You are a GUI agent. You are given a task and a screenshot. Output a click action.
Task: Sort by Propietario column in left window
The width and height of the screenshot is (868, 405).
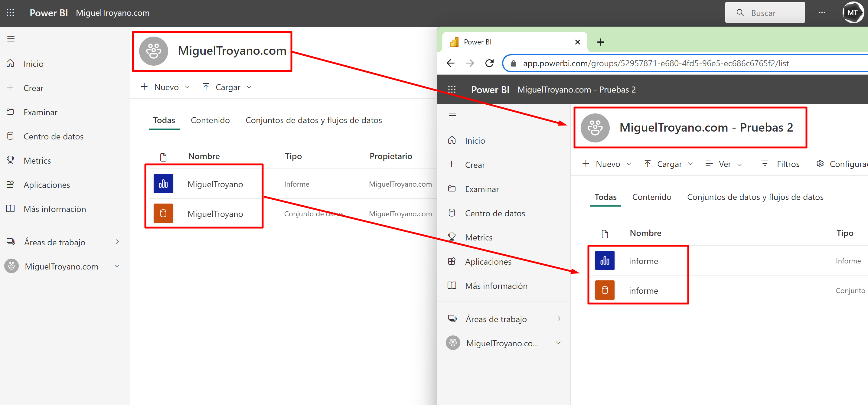(390, 156)
